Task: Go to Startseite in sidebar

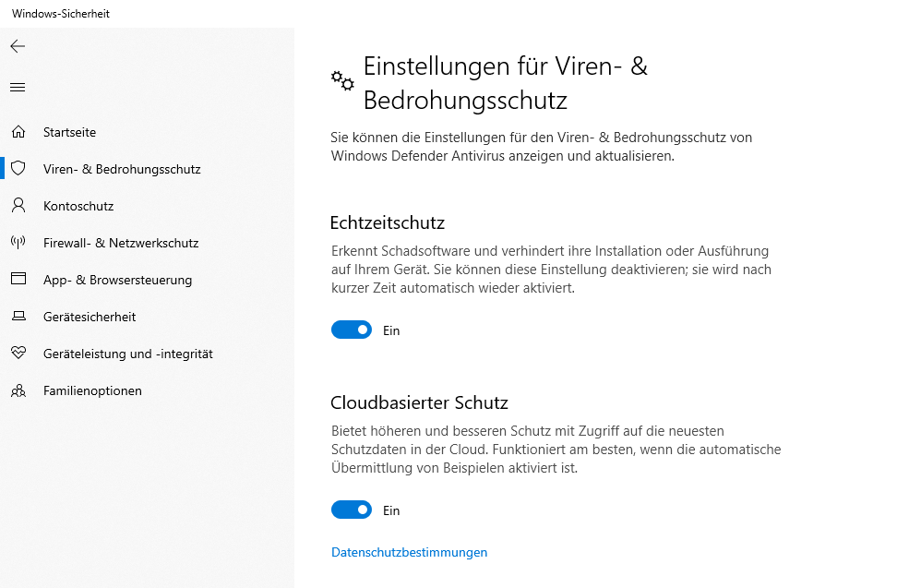Action: [69, 132]
